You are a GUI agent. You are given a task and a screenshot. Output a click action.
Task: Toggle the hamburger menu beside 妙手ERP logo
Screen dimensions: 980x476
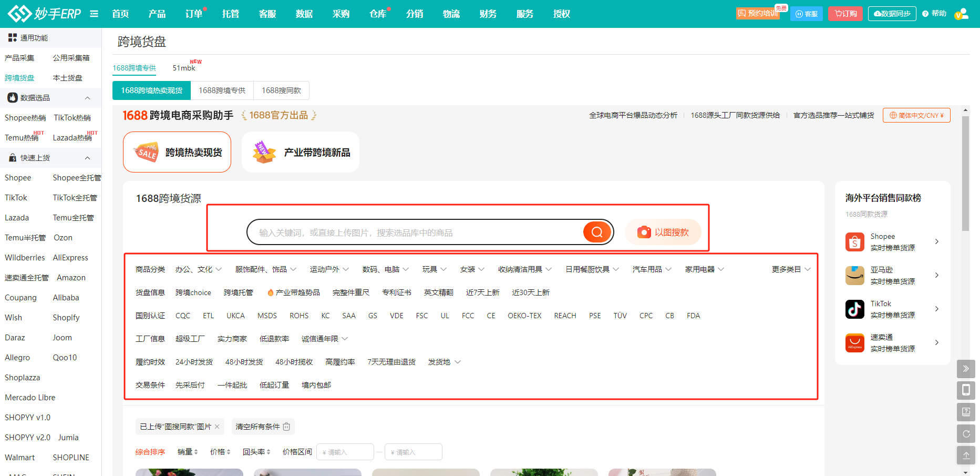[x=94, y=14]
